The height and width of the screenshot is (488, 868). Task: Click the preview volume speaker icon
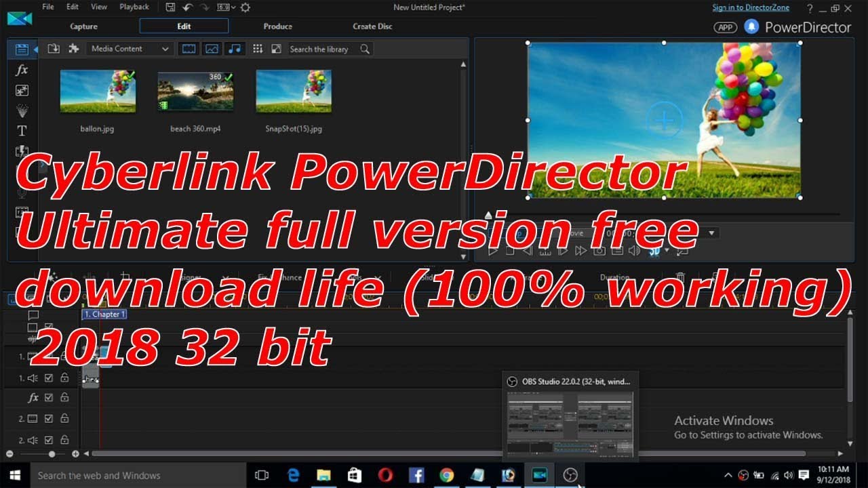[x=634, y=250]
